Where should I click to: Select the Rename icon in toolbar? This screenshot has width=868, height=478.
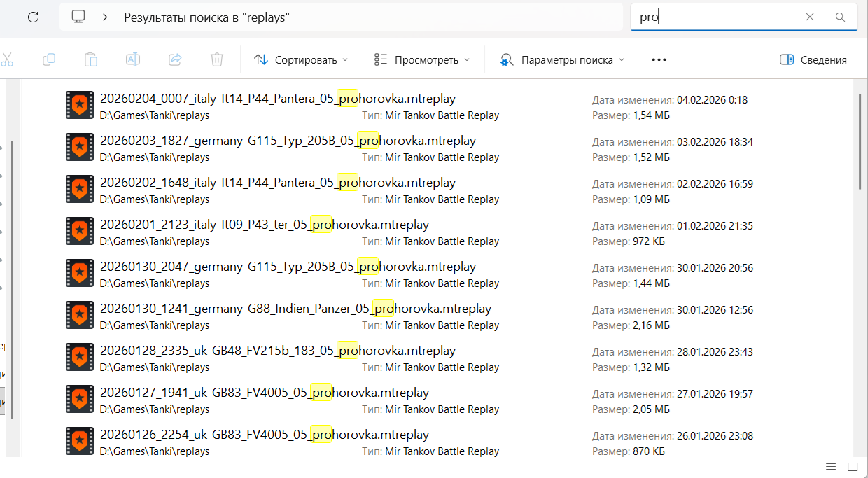[x=133, y=59]
